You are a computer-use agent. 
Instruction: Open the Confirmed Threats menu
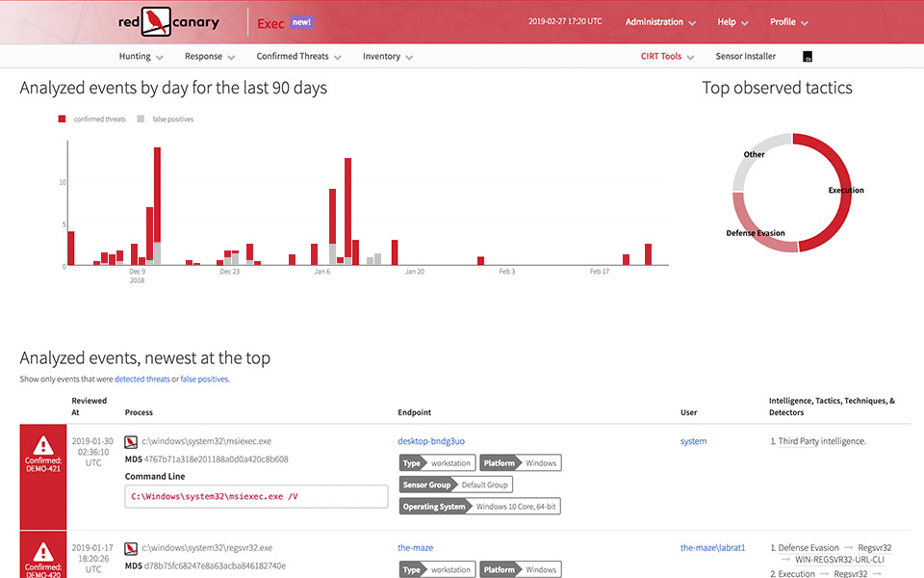coord(298,57)
